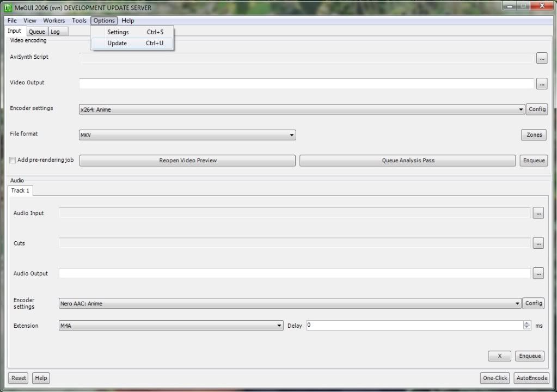
Task: Open the Tools menu
Action: 79,21
